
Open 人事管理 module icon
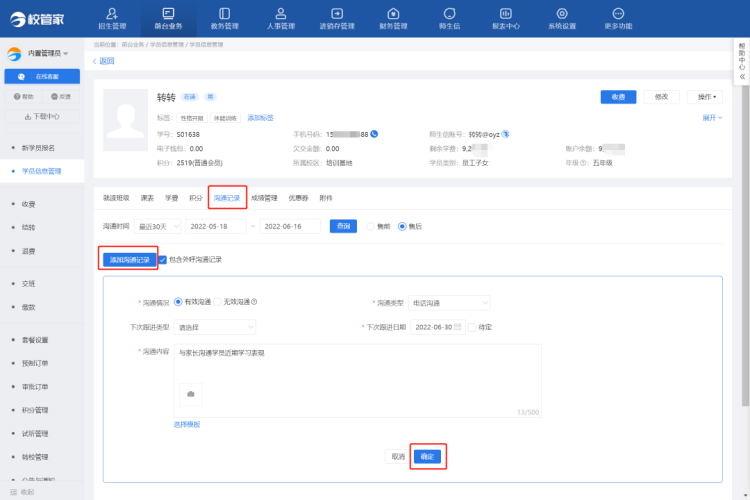[x=281, y=18]
